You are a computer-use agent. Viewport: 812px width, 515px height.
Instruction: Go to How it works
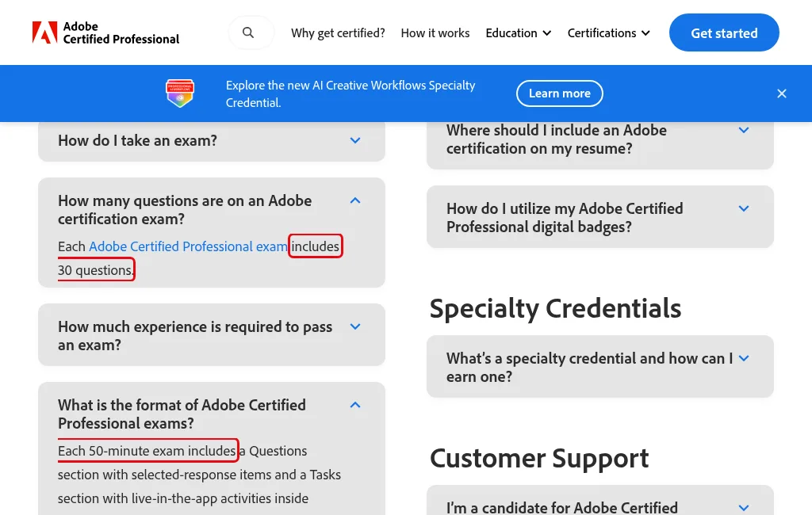point(435,33)
